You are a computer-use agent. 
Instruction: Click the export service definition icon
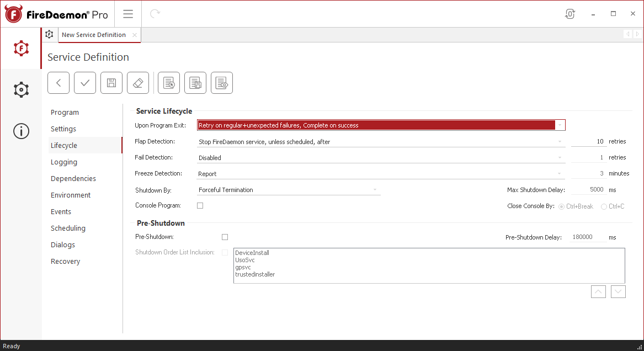tap(195, 82)
